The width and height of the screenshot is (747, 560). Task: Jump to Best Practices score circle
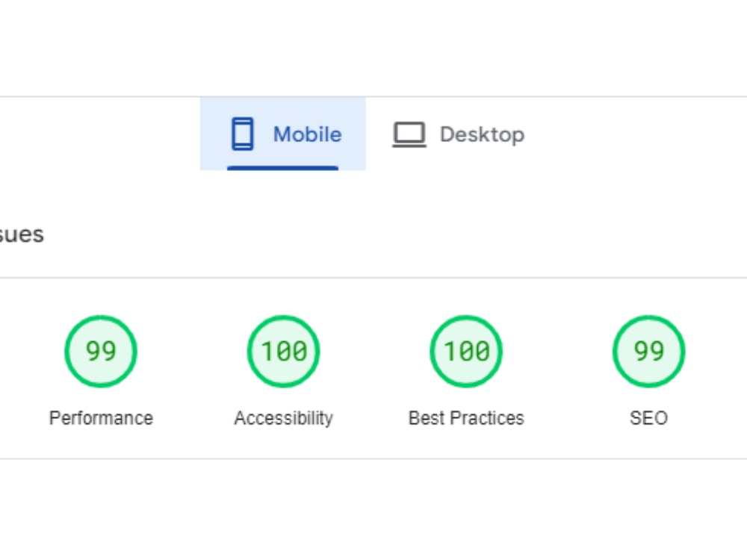(466, 352)
